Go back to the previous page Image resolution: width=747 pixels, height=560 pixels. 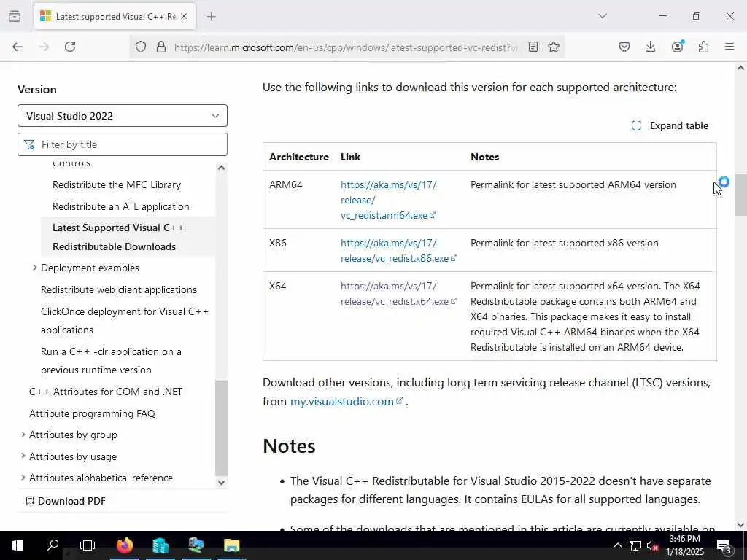[18, 47]
